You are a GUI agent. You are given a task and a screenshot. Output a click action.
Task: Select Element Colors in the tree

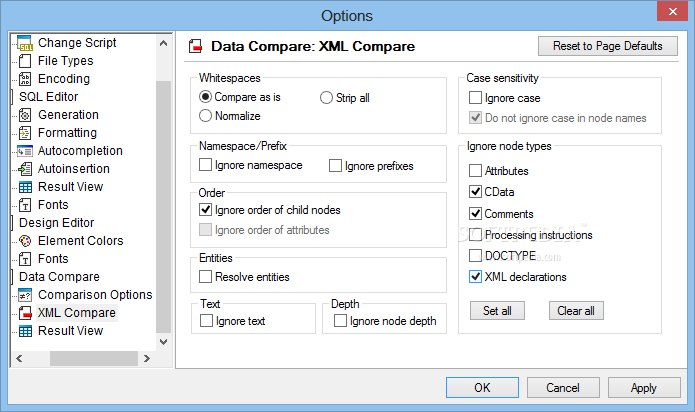[81, 241]
